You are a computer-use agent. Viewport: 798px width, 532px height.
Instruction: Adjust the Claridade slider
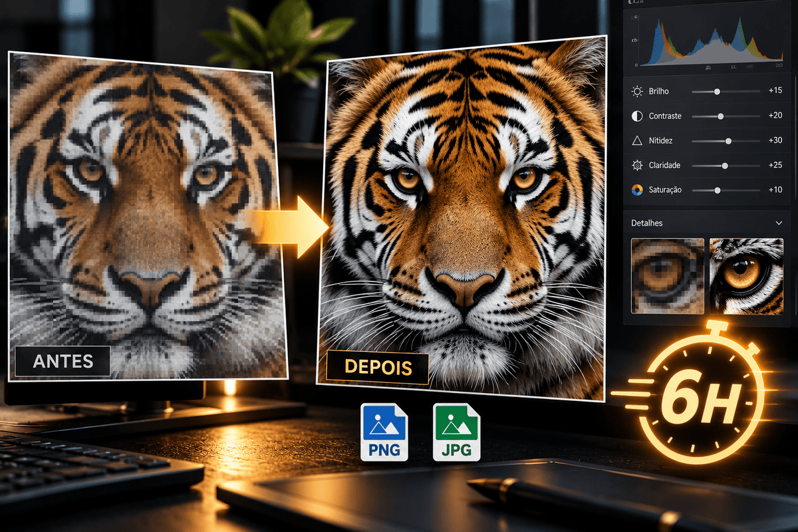726,166
